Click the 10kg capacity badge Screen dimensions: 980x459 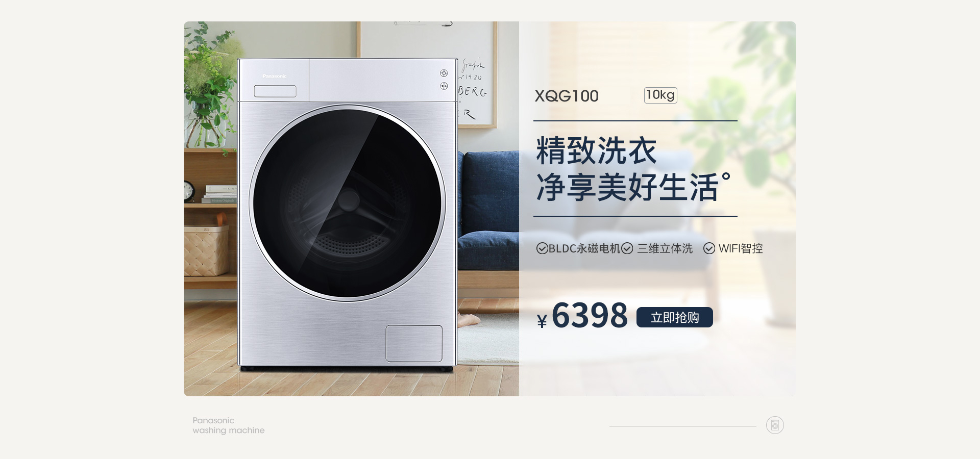point(660,95)
